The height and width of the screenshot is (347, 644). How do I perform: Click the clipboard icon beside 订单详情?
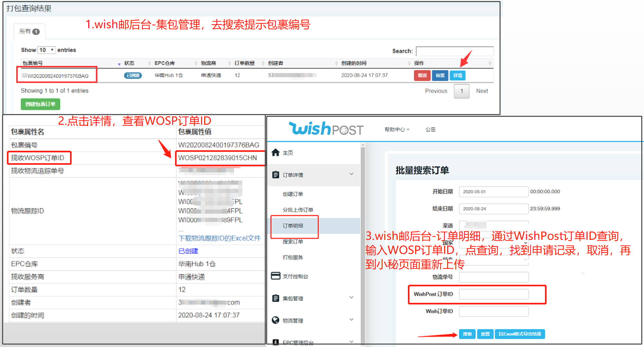click(x=275, y=175)
